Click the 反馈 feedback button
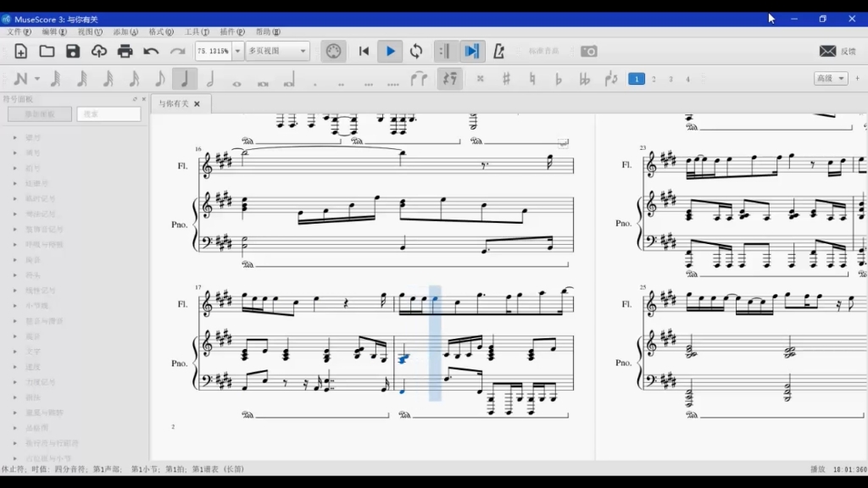 [x=838, y=52]
